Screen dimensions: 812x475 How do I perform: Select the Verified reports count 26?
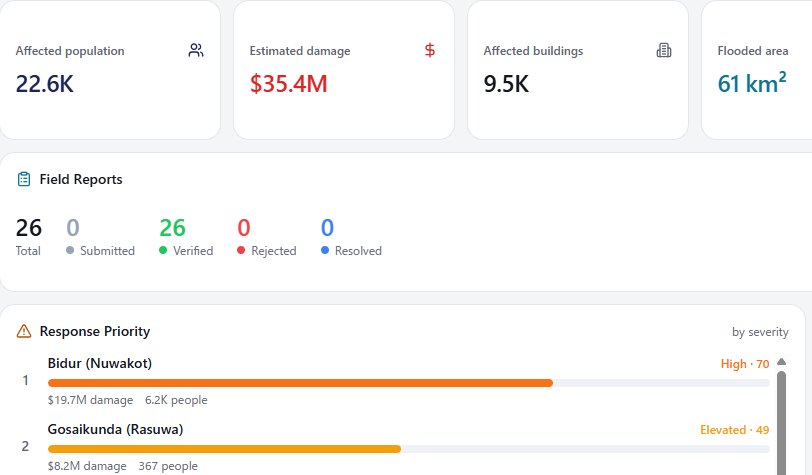[x=172, y=227]
